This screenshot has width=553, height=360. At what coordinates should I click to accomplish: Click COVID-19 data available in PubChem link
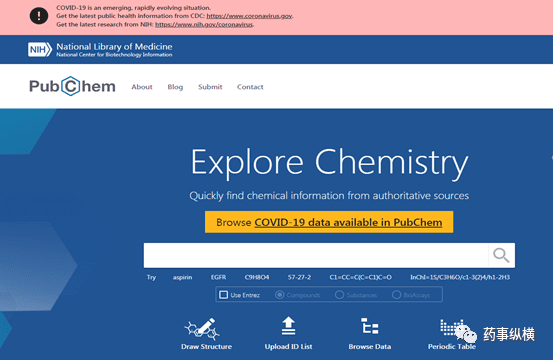348,222
